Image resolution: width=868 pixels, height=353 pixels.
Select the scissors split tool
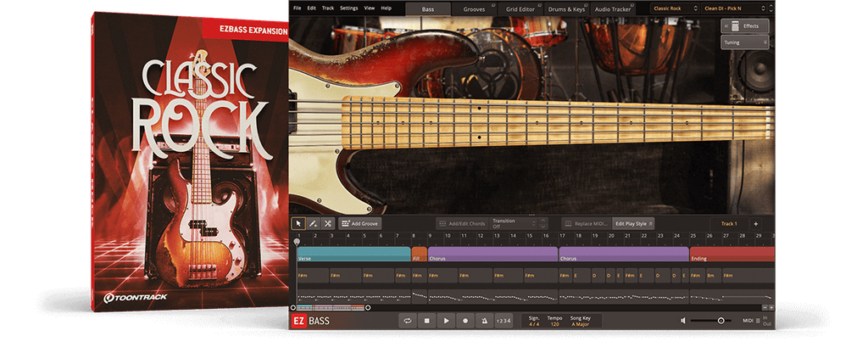point(327,223)
